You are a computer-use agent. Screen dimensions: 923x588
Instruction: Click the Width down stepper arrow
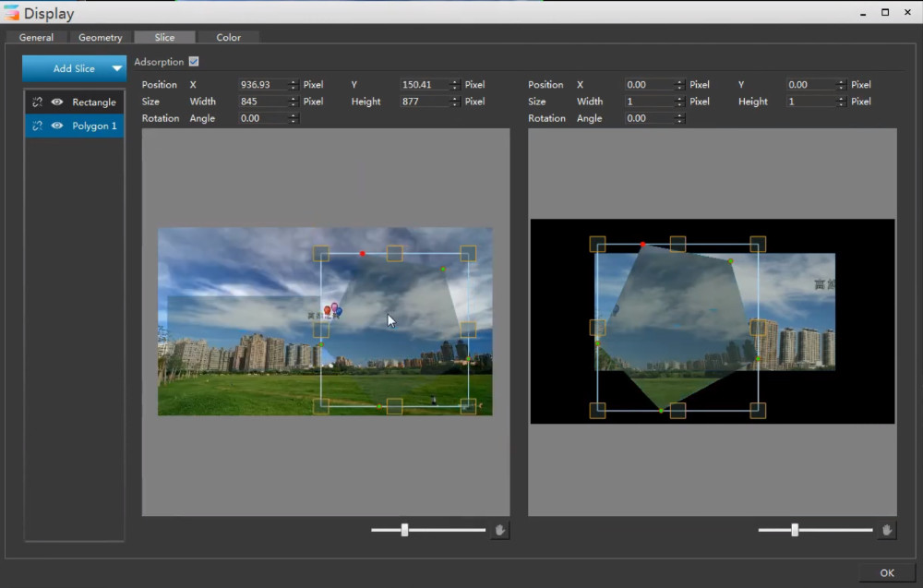point(292,104)
